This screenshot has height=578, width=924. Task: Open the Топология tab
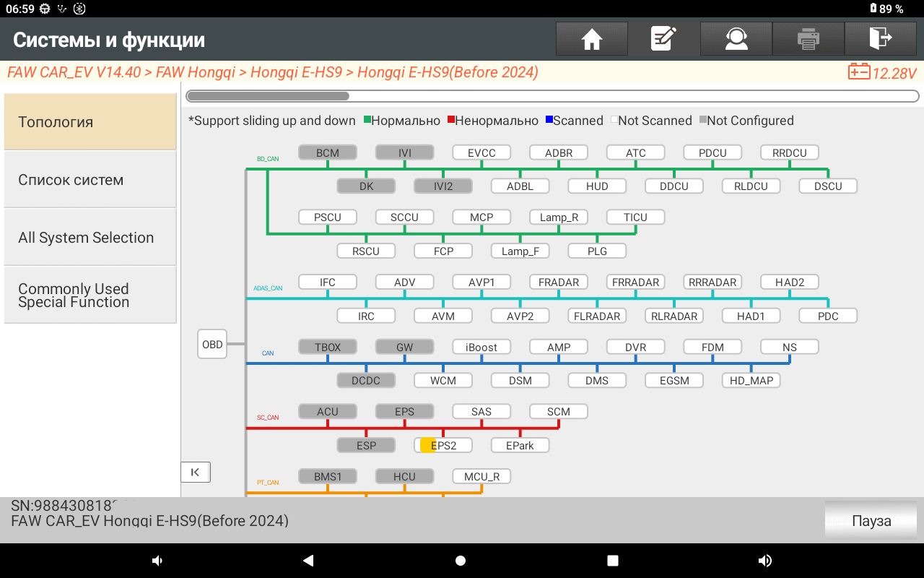pyautogui.click(x=90, y=121)
